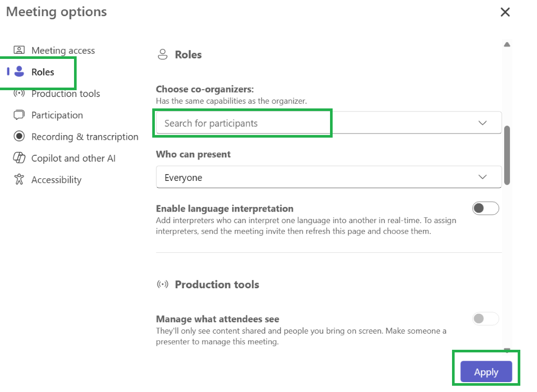Screen dimensions: 537x392
Task: Select the Roles person icon in sidebar
Action: (x=19, y=71)
